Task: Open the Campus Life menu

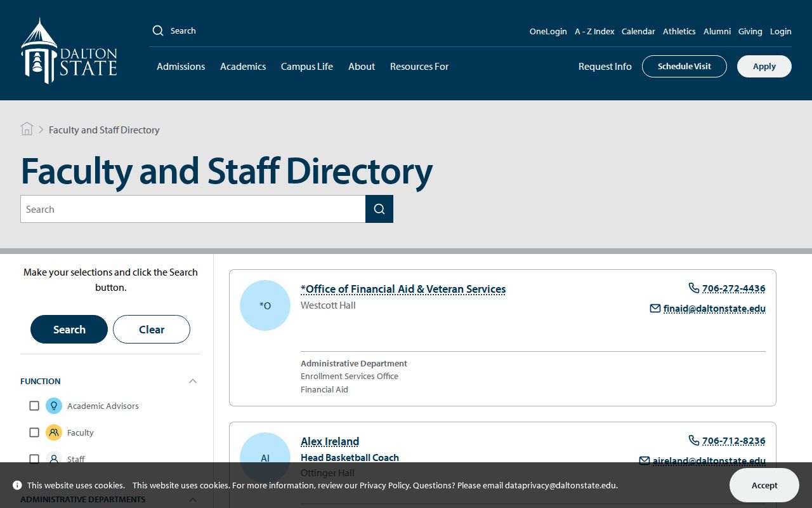Action: (x=307, y=66)
